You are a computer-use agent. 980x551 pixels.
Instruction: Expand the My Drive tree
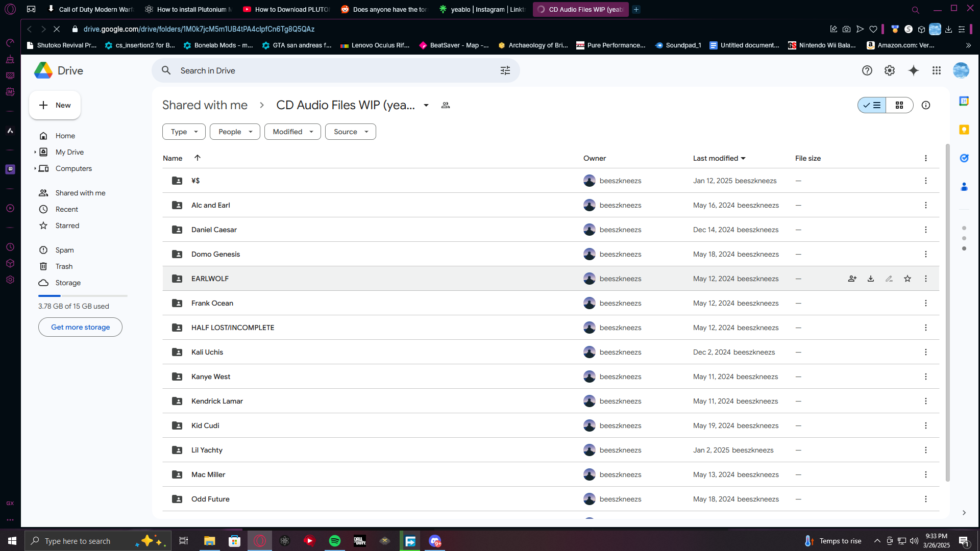click(x=35, y=152)
